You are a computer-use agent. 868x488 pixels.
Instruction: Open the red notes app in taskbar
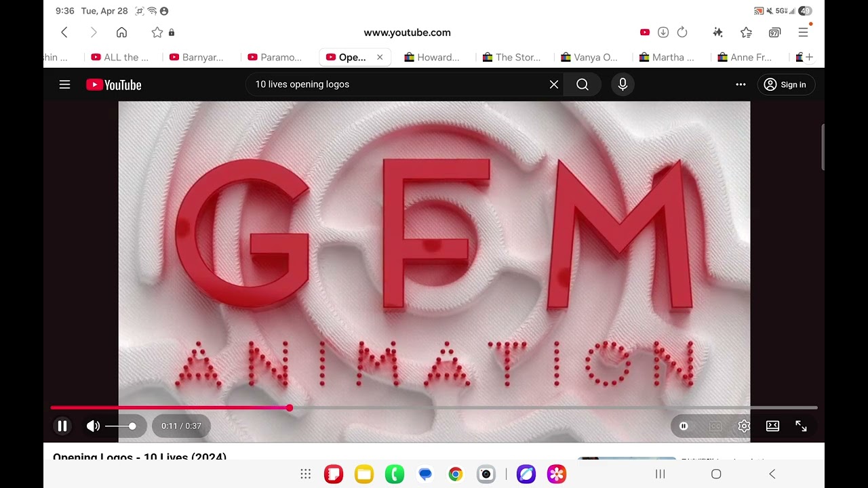click(334, 474)
